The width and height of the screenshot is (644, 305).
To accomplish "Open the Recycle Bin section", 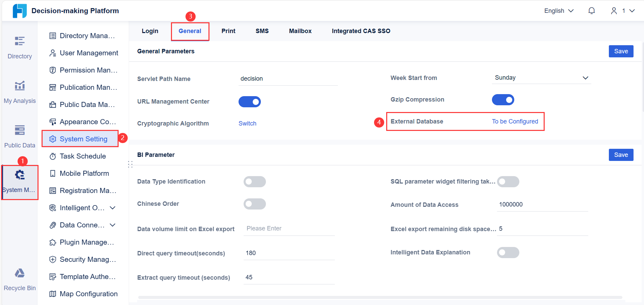I will click(19, 279).
